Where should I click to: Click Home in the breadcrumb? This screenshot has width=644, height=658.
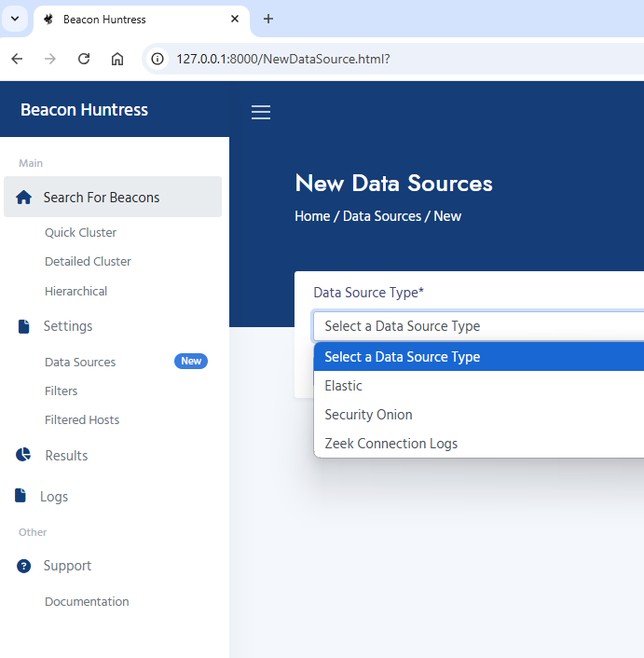[x=312, y=216]
